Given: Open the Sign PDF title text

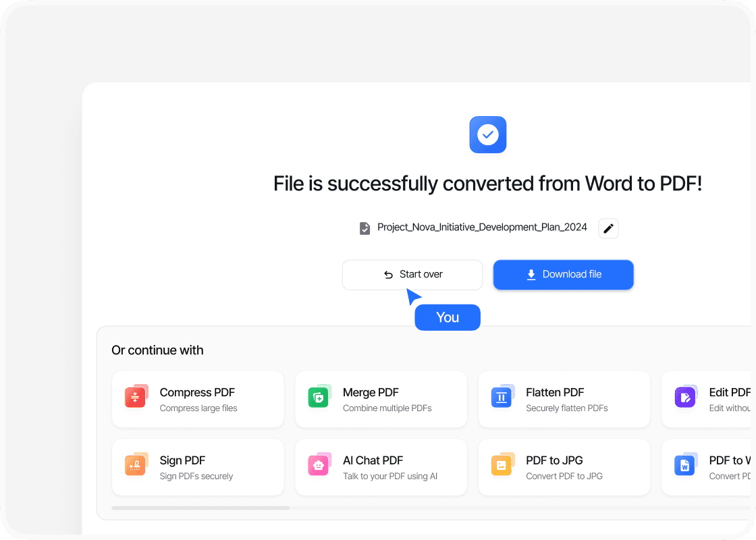Looking at the screenshot, I should [182, 460].
